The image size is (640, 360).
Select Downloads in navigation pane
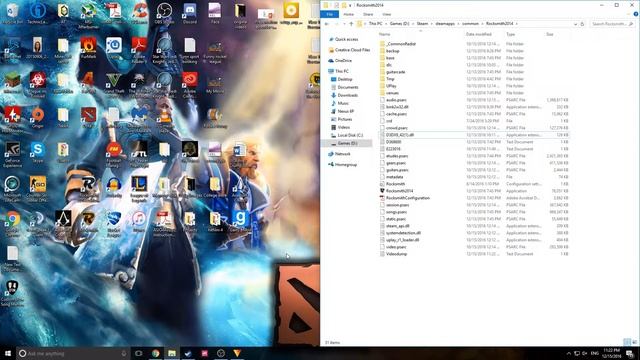coord(348,95)
